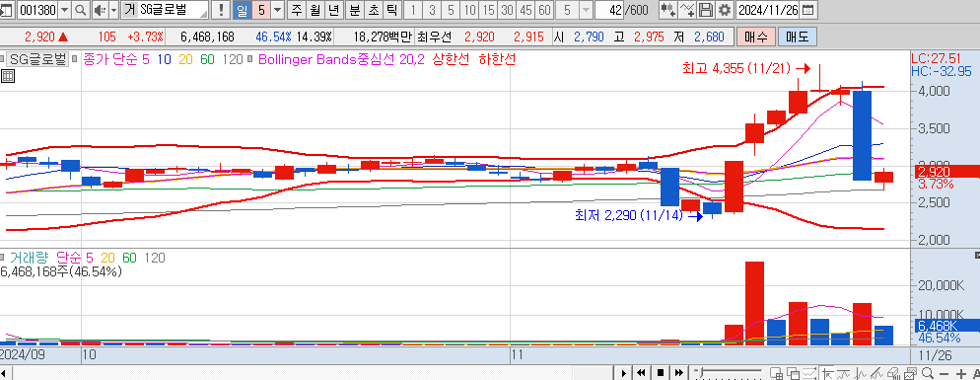
Task: Open the candlestick chart type icon
Action: pyautogui.click(x=667, y=10)
